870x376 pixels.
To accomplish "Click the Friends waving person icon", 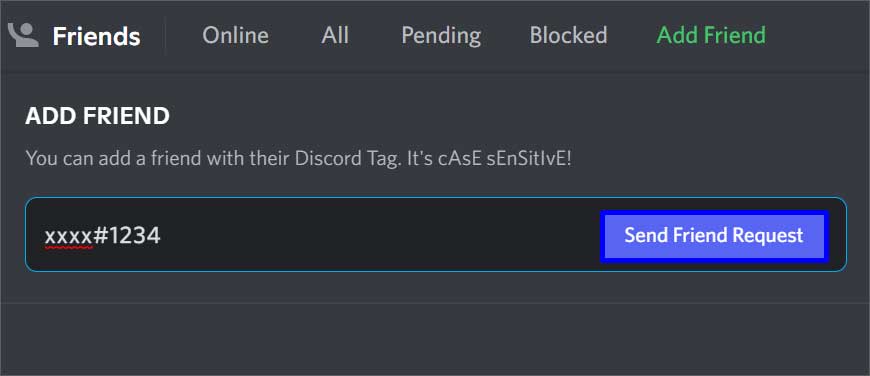I will pos(23,35).
